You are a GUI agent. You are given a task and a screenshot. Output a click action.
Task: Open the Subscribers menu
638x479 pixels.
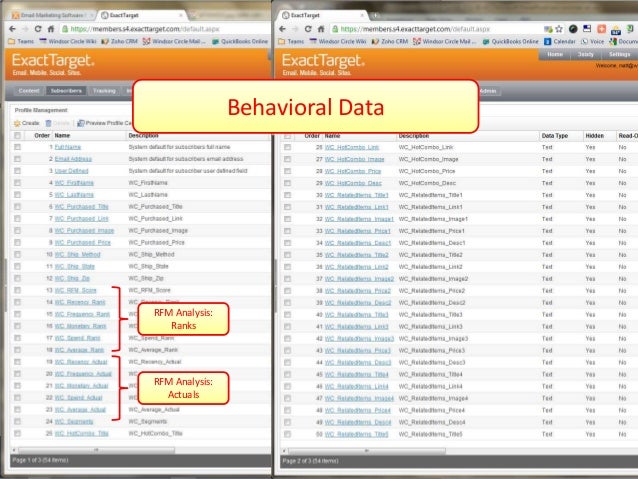pyautogui.click(x=66, y=91)
